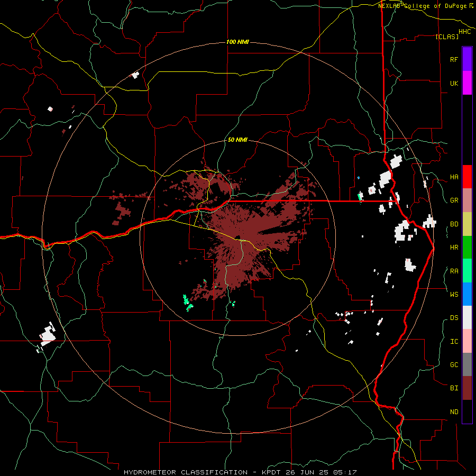Click the RF legend label
This screenshot has width=476, height=476.
point(454,59)
